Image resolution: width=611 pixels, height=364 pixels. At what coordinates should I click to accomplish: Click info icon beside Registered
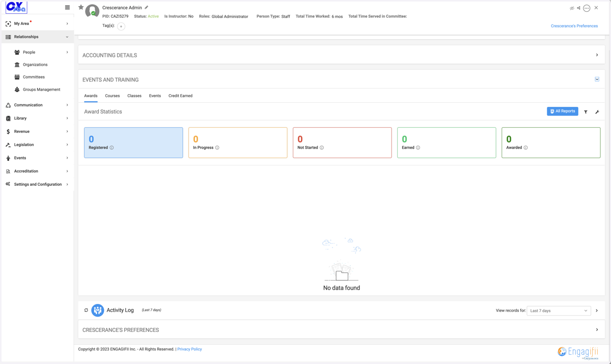coord(112,148)
